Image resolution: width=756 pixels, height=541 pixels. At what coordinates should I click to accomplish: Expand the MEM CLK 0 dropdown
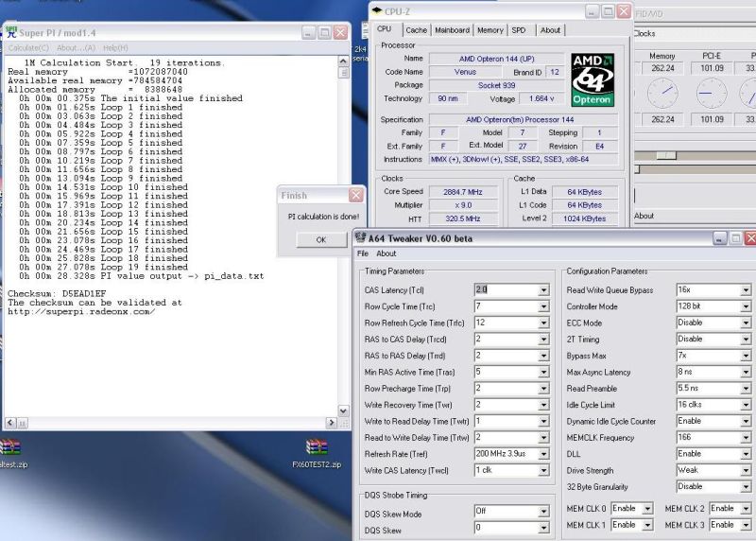point(647,509)
